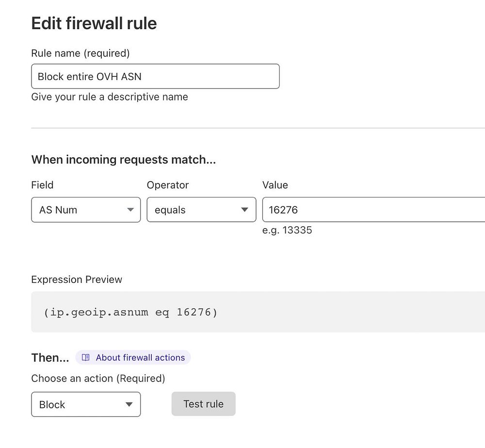Click the Expression Preview label
The height and width of the screenshot is (448, 485).
point(77,280)
